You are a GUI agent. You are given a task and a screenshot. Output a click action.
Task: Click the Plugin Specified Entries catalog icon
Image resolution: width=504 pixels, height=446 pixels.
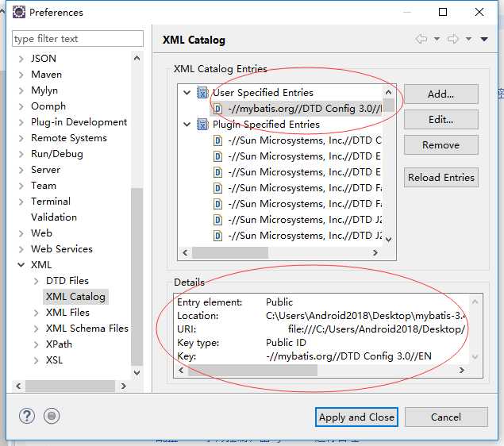202,125
